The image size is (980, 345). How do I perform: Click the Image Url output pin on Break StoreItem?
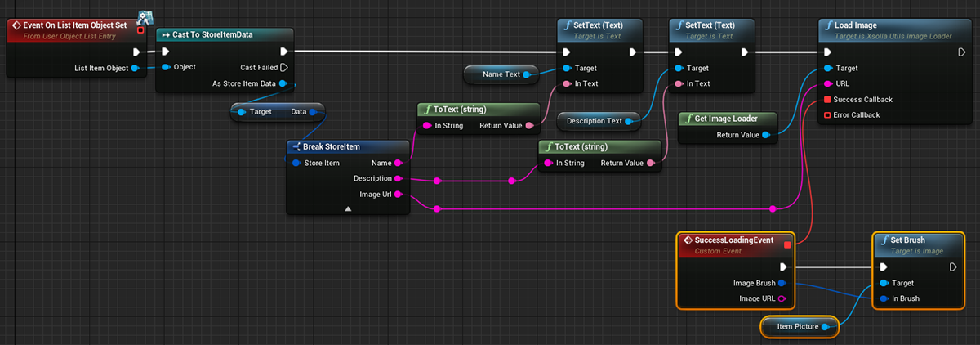(399, 194)
